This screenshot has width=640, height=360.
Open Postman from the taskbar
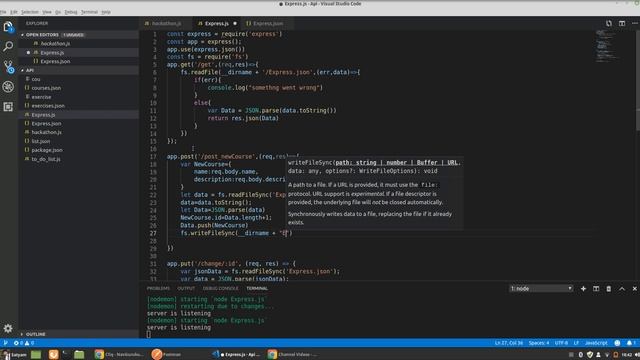pos(167,354)
